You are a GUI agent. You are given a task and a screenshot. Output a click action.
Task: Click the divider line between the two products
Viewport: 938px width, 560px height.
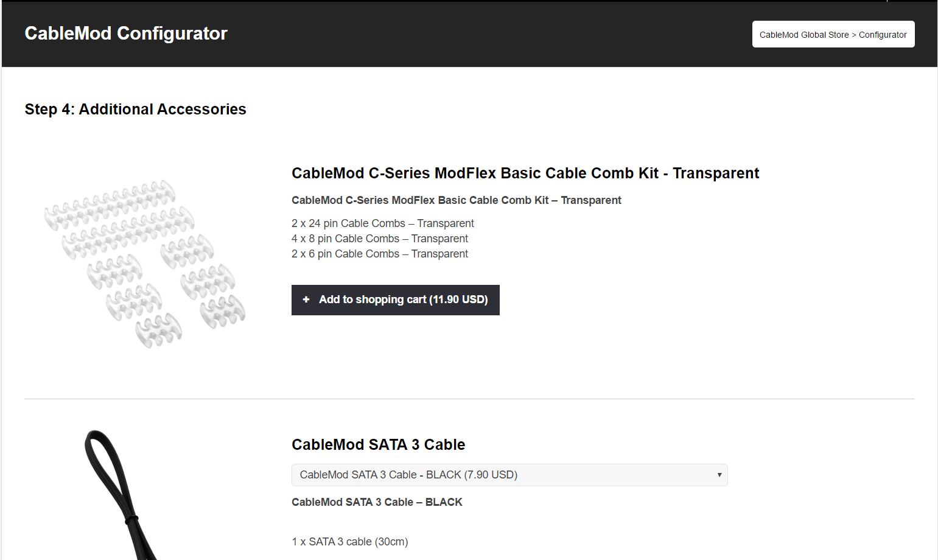pyautogui.click(x=469, y=398)
